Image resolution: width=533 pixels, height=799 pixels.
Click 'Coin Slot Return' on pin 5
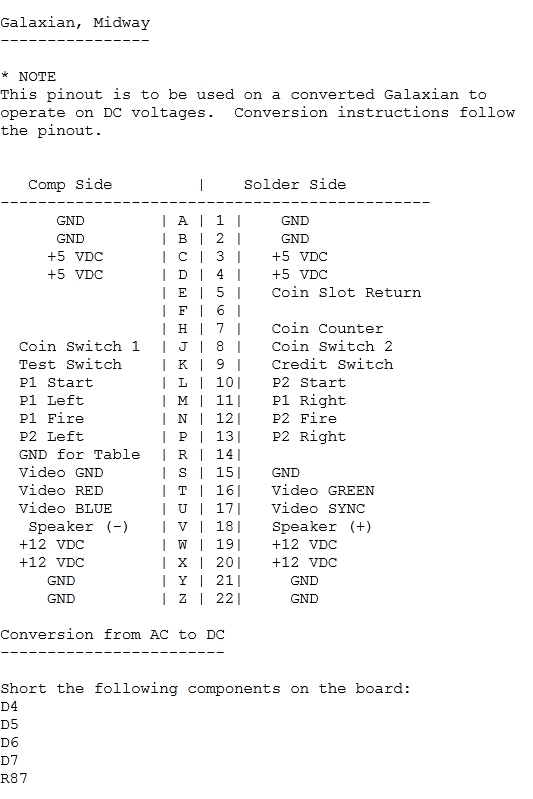346,292
